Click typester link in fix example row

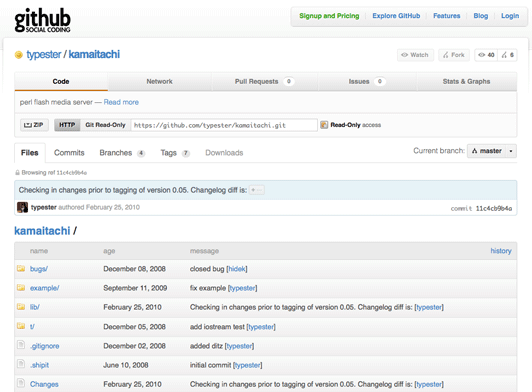(x=243, y=288)
